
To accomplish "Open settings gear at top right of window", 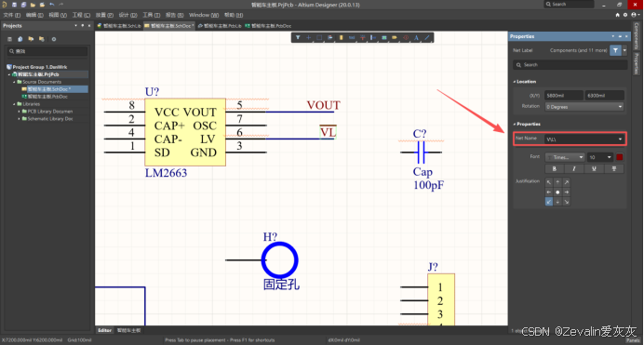I will (x=625, y=15).
